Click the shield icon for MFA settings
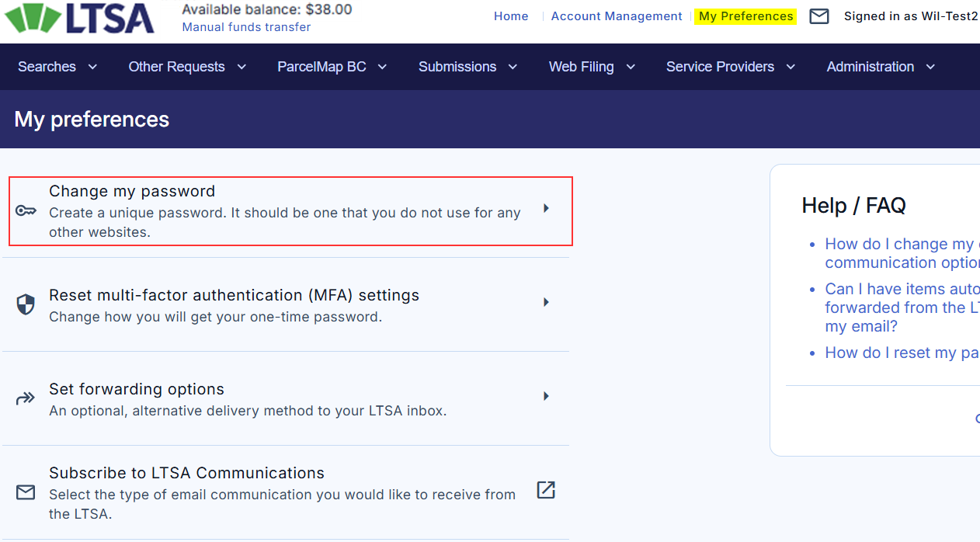This screenshot has height=542, width=980. pyautogui.click(x=26, y=304)
